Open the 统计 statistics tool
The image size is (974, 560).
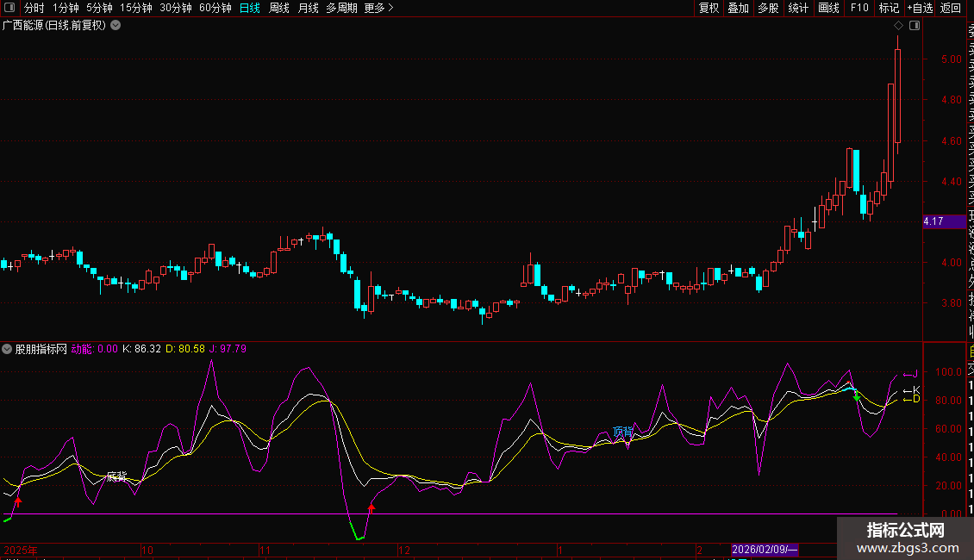[798, 8]
